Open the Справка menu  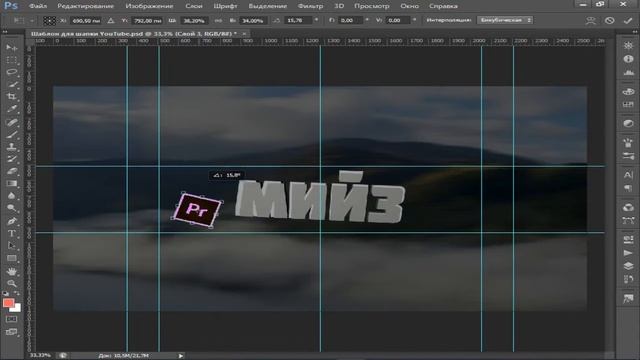click(443, 6)
